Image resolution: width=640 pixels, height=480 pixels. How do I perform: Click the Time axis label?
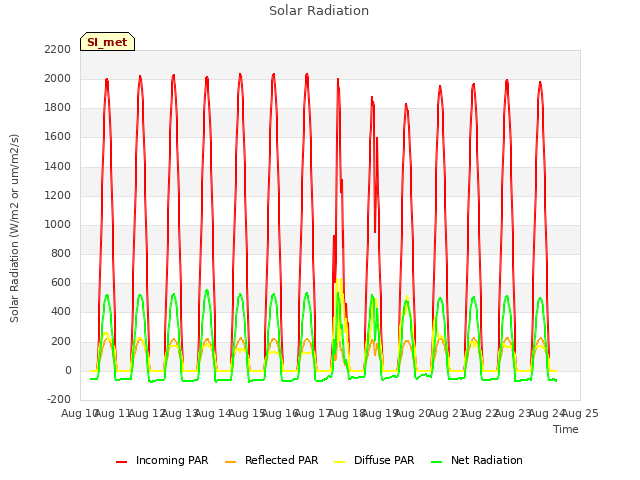pyautogui.click(x=566, y=429)
